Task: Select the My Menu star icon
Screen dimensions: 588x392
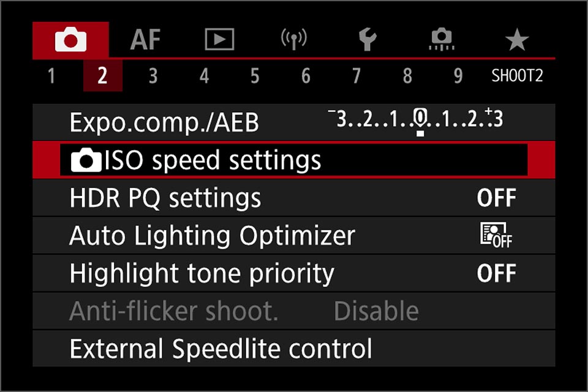Action: (516, 39)
